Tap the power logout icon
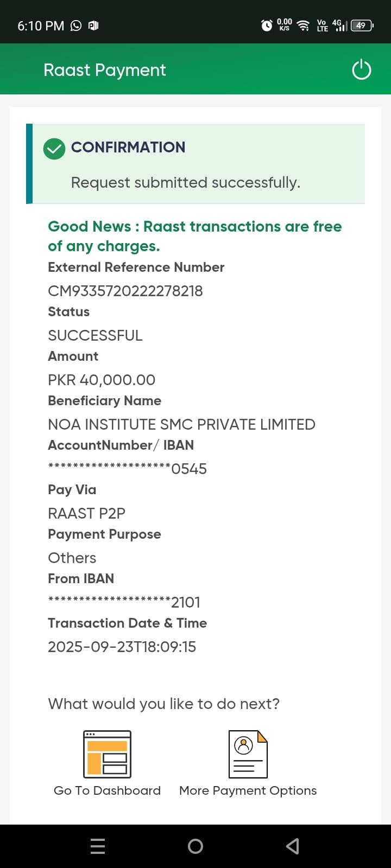Viewport: 391px width, 868px height. [x=361, y=70]
